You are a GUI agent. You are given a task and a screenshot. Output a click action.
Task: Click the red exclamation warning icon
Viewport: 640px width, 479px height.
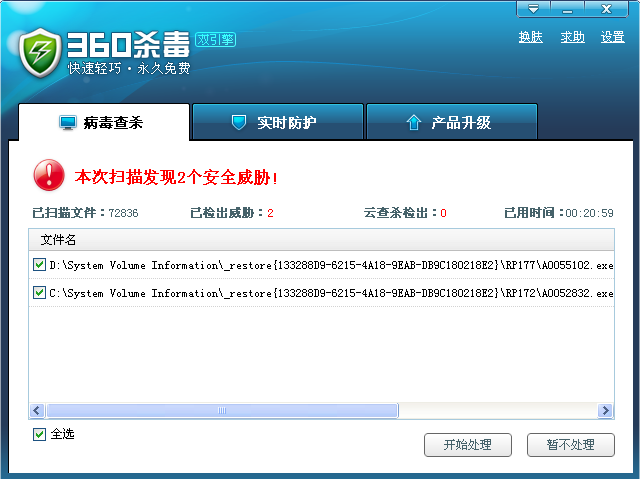point(49,175)
